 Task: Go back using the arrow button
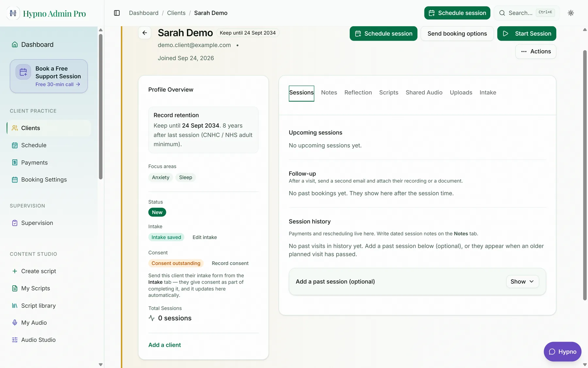[145, 33]
